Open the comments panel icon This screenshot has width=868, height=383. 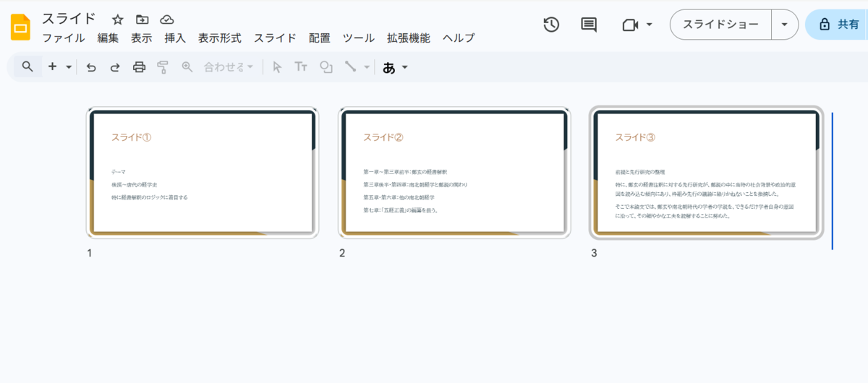[x=589, y=25]
